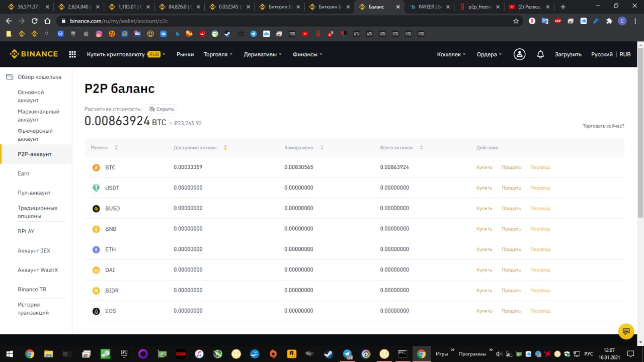Open the apps grid menu icon
Screen dimensions: 644x362
(x=72, y=54)
